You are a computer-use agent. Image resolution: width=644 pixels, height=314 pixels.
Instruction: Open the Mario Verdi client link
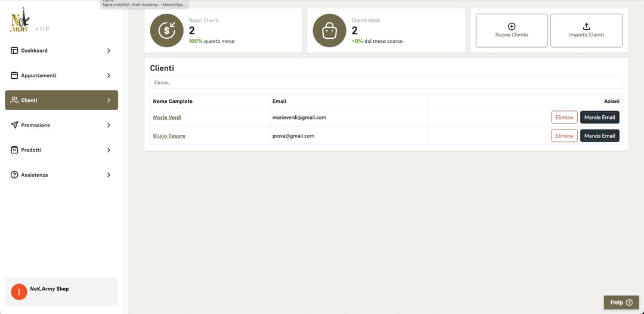[167, 118]
